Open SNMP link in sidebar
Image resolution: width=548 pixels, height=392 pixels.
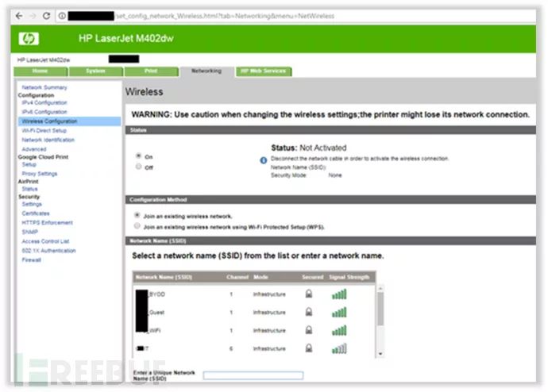coord(29,233)
